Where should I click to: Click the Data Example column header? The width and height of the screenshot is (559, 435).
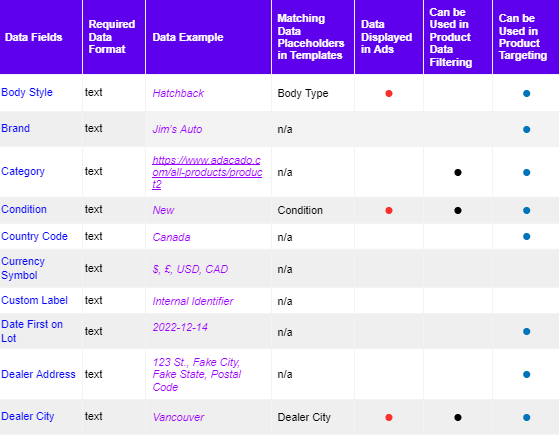tap(188, 37)
